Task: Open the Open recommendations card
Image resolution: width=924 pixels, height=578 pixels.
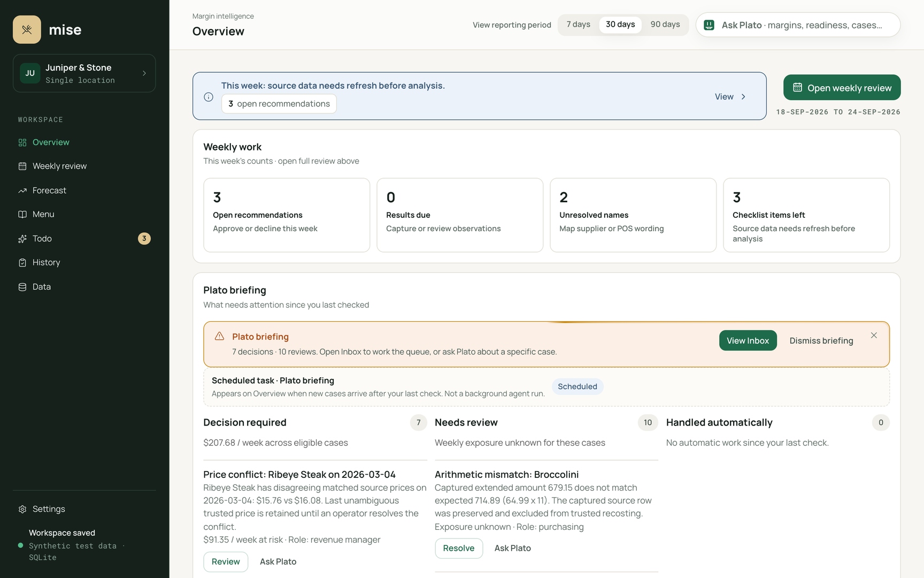Action: [287, 215]
